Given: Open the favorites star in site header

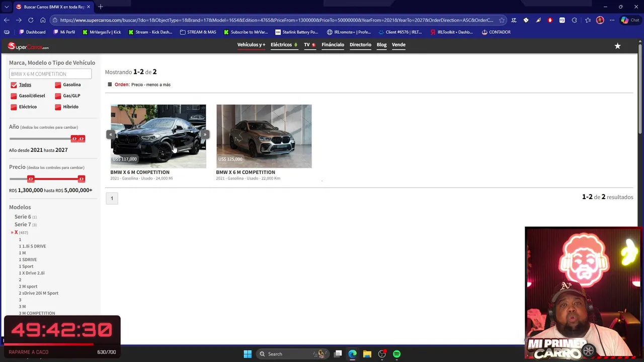Looking at the screenshot, I should click(617, 46).
